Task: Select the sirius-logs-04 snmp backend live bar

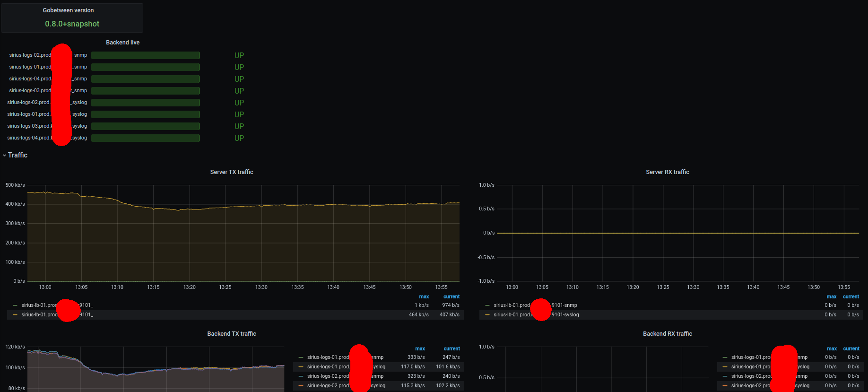Action: (145, 79)
